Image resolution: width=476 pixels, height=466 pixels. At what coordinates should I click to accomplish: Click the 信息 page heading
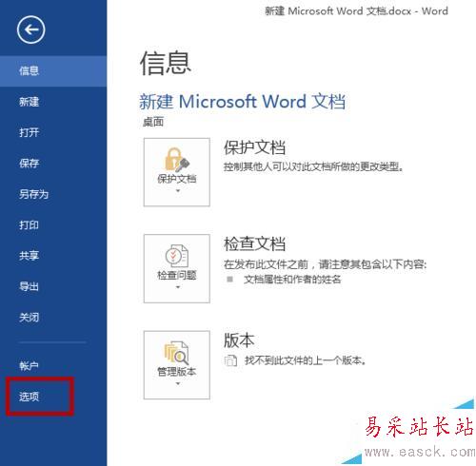pos(166,64)
